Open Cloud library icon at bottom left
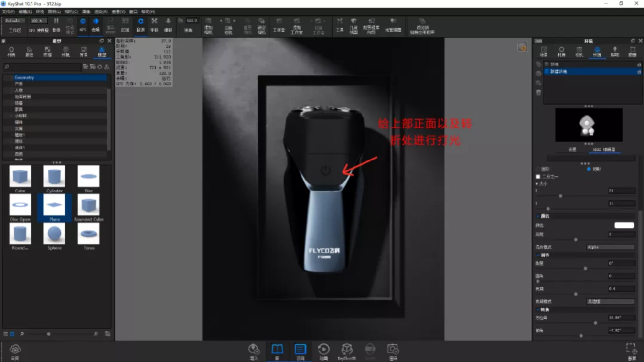Viewport: 644px width, 362px height. click(x=15, y=351)
